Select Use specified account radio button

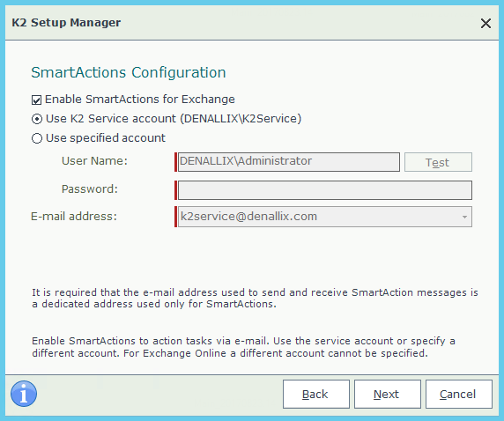[x=37, y=138]
